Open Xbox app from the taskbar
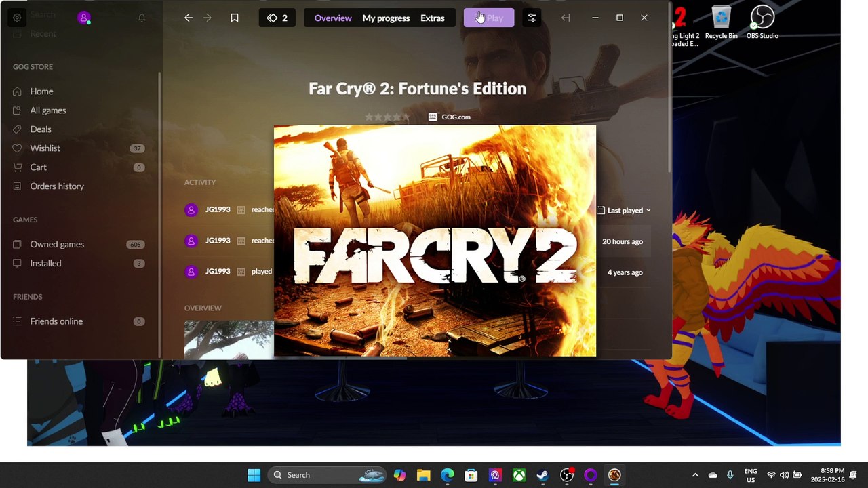This screenshot has width=868, height=488. tap(519, 475)
